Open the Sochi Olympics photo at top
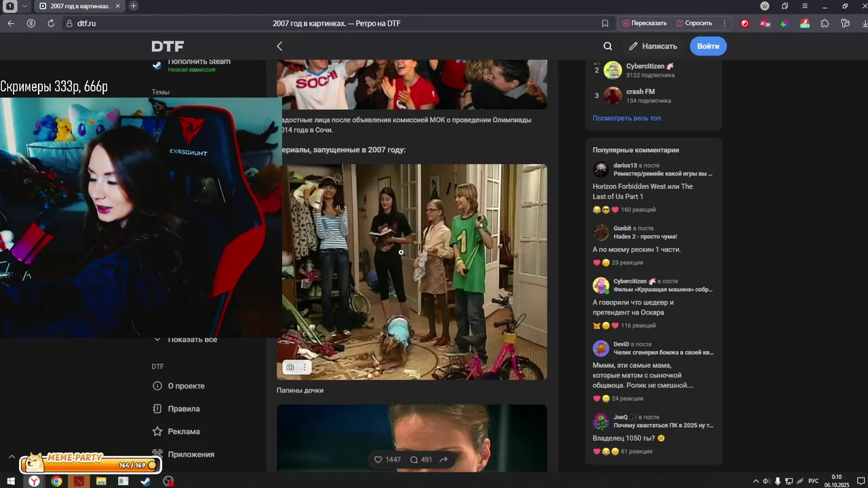The image size is (868, 488). [412, 84]
